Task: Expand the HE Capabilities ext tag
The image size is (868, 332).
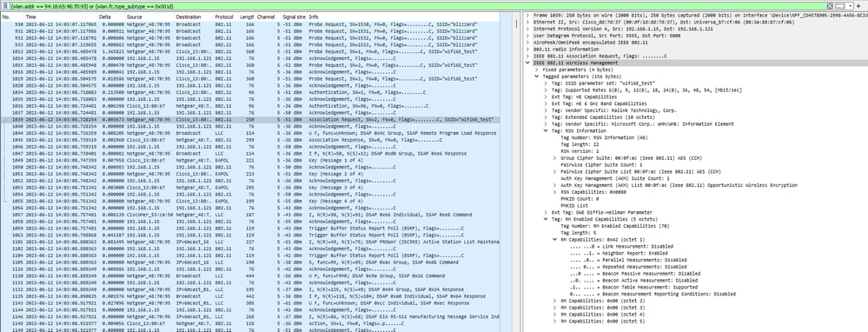Action: [547, 96]
